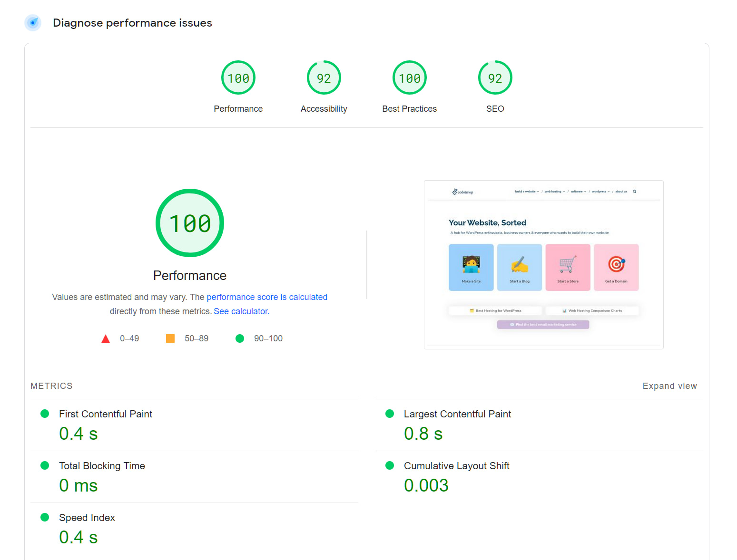Click the 'performance score is calculated' link
The height and width of the screenshot is (560, 737).
click(267, 297)
